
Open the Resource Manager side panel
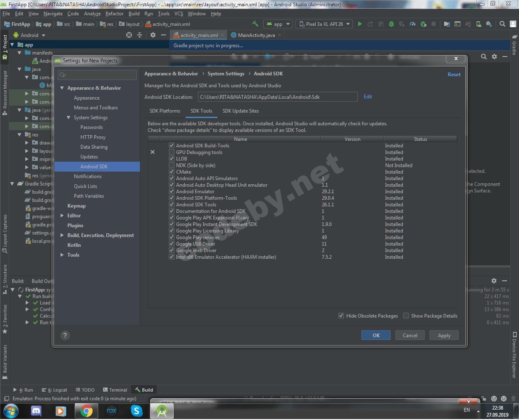5,93
